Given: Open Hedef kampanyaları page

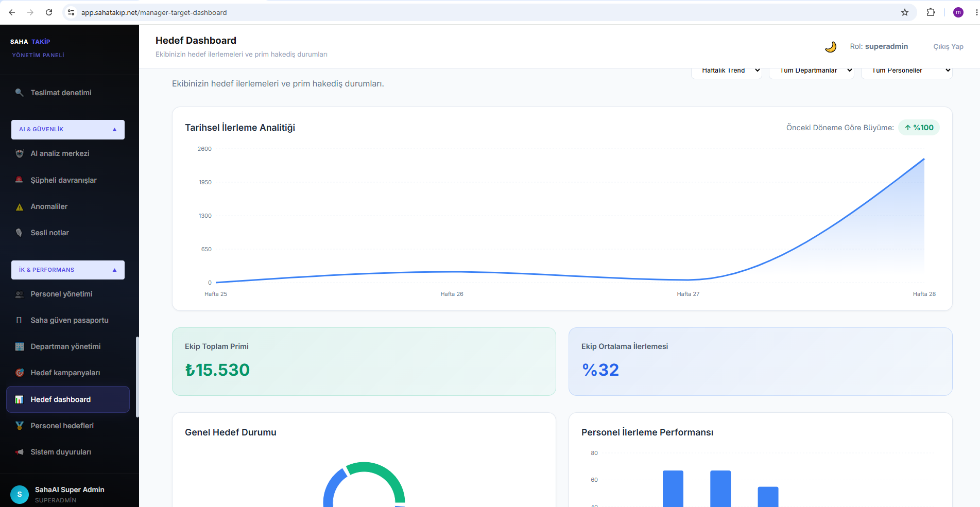Looking at the screenshot, I should click(68, 373).
